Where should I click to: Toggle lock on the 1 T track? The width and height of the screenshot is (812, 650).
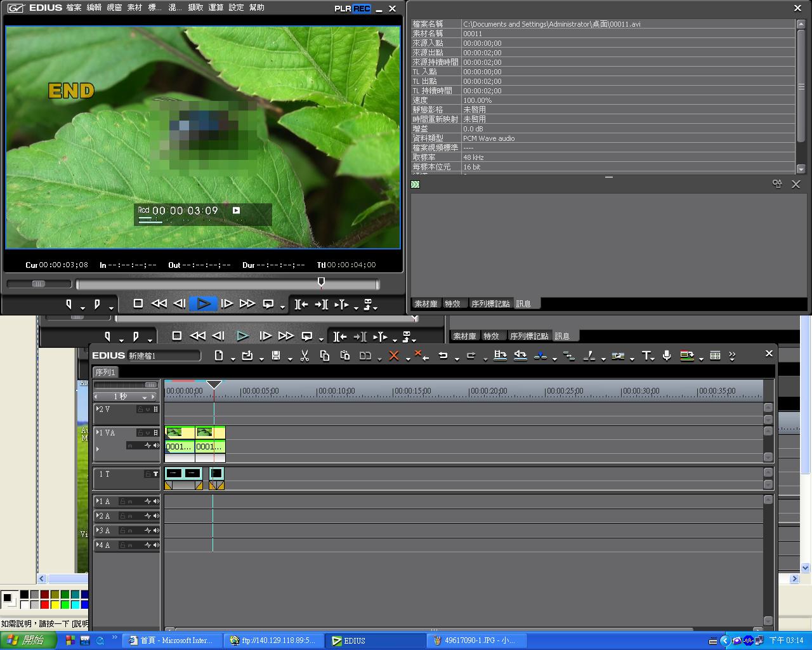[x=148, y=474]
